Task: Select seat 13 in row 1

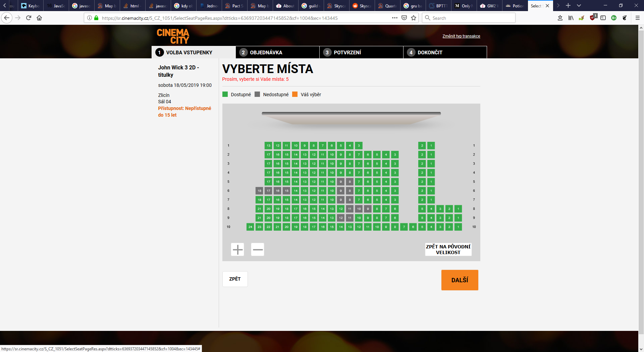Action: (x=268, y=145)
